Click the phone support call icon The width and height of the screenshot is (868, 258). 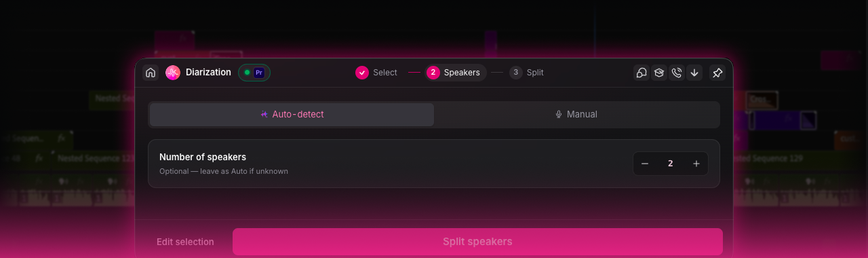(677, 73)
